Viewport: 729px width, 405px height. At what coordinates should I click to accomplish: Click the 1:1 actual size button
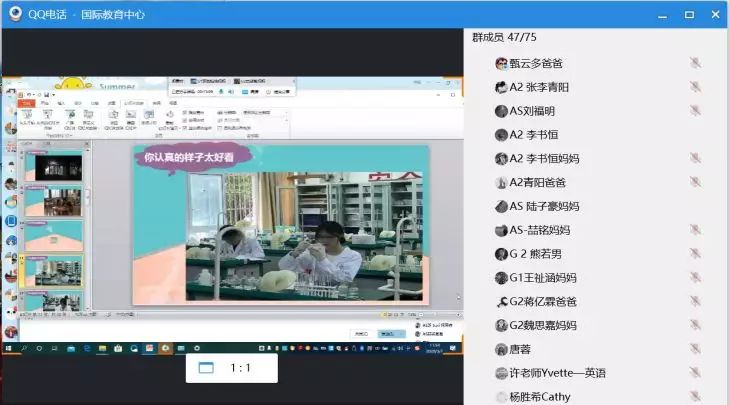[240, 368]
